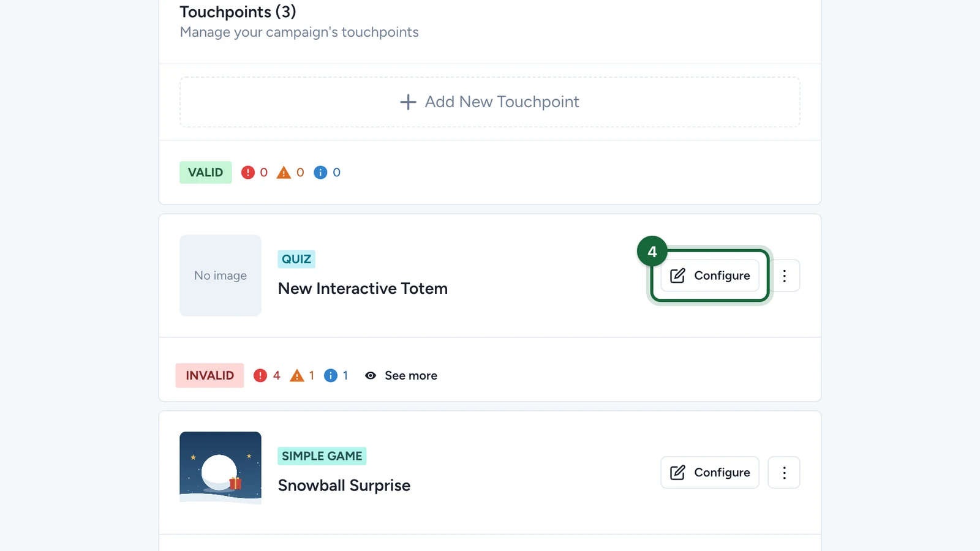The image size is (980, 551).
Task: Configure the New Interactive Totem touchpoint
Action: [709, 275]
